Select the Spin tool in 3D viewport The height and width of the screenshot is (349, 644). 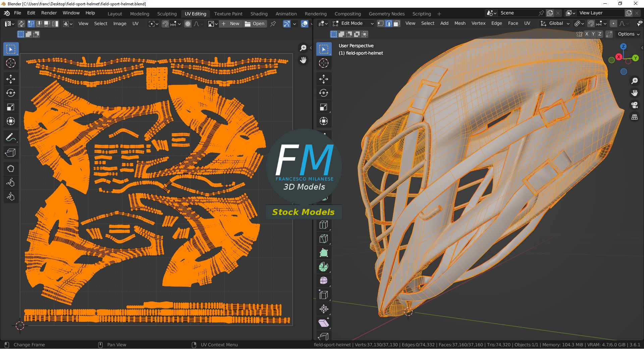click(x=324, y=267)
